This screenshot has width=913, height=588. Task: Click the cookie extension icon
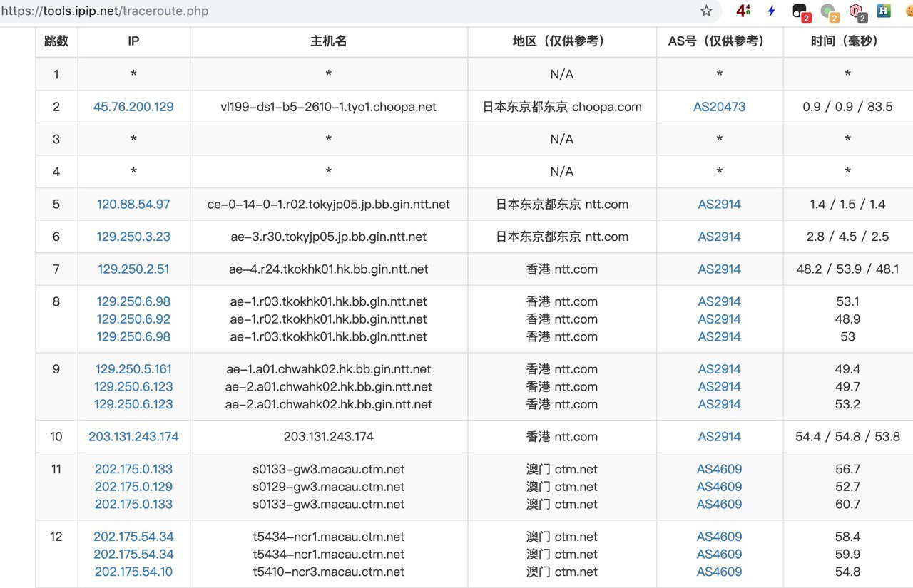point(909,11)
